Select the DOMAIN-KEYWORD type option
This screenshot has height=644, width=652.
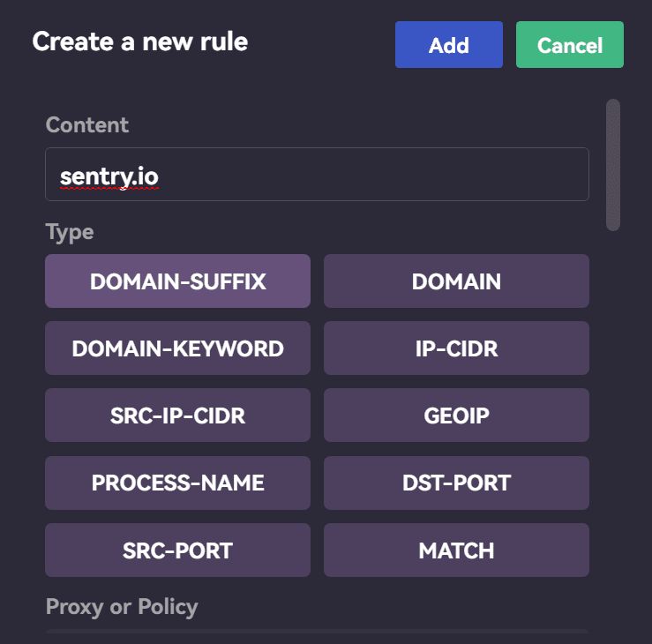(177, 348)
